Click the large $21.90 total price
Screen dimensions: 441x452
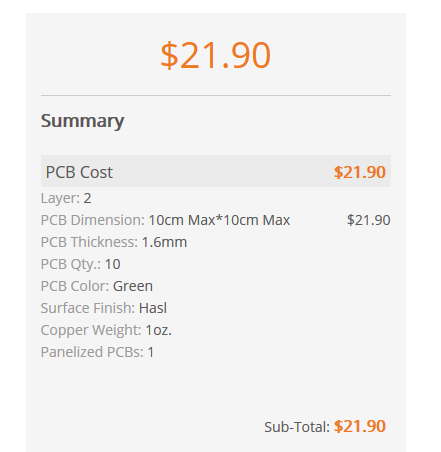215,55
